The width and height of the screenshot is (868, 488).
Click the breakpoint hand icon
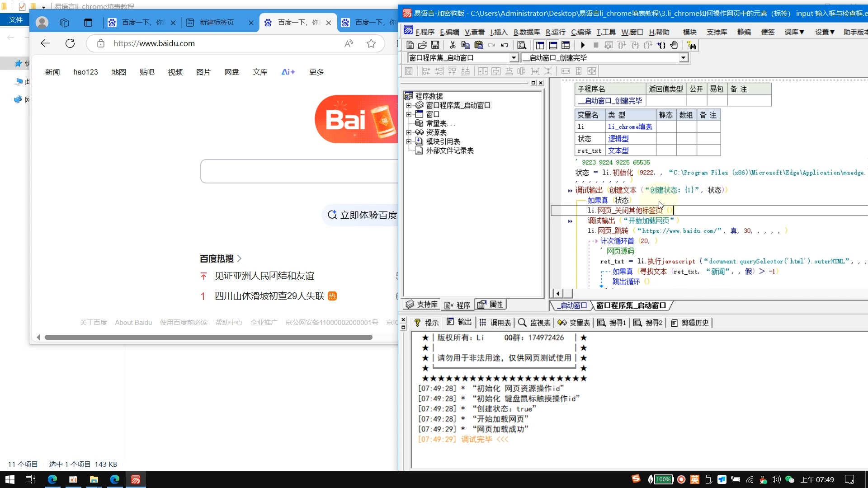[674, 45]
